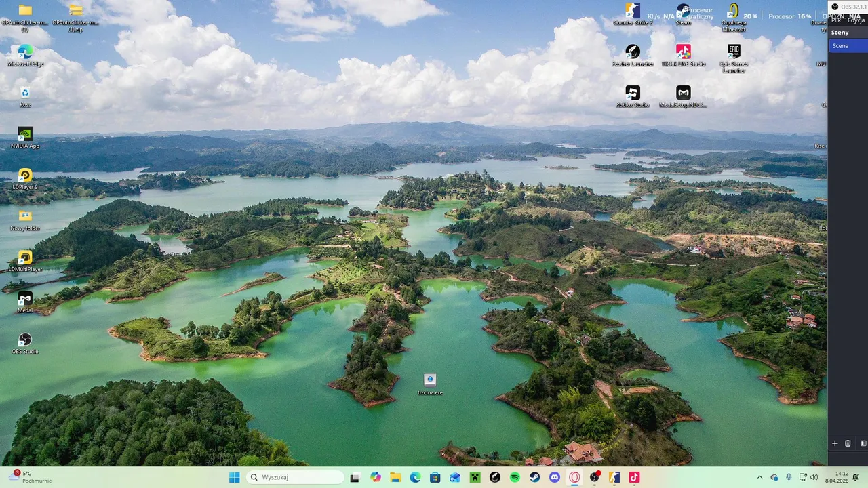Open LDPlayer 9 desktop shortcut

[x=25, y=178]
